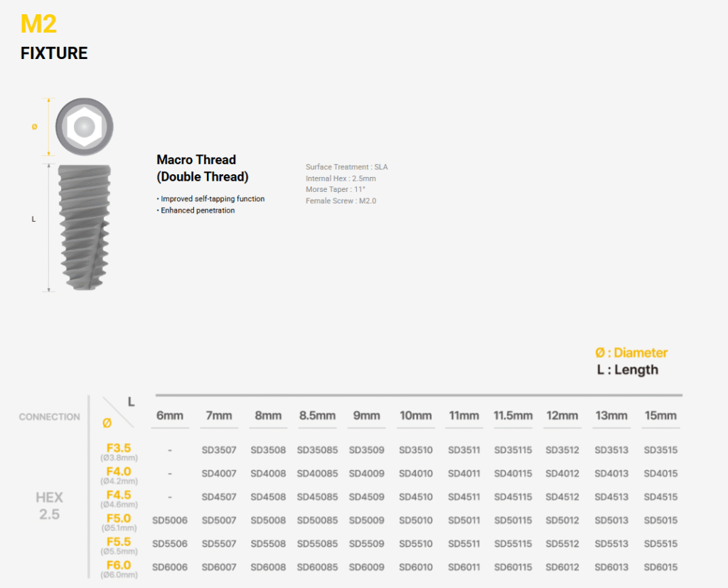728x588 pixels.
Task: Click the F4.5 diameter row label
Action: click(118, 495)
